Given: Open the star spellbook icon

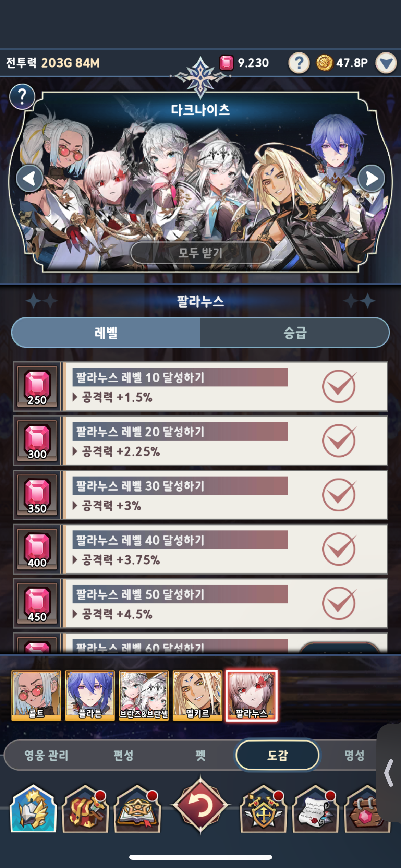Looking at the screenshot, I should point(137,809).
